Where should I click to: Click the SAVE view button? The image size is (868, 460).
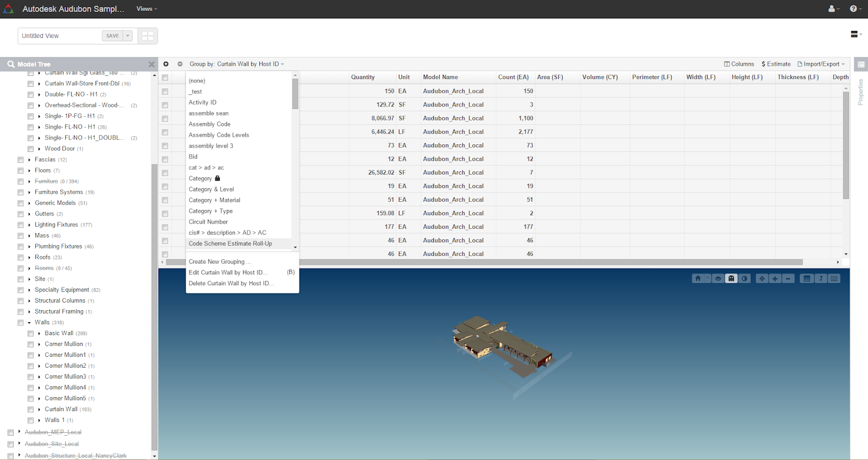(x=112, y=36)
